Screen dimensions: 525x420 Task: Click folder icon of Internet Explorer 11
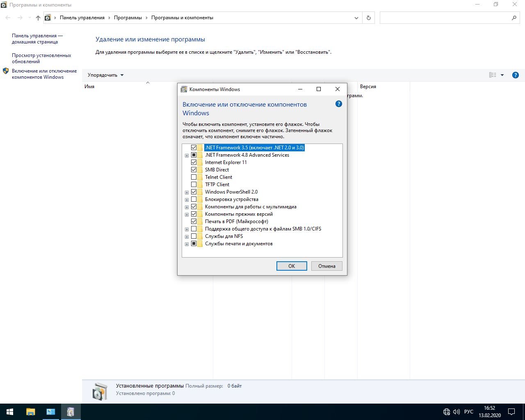[x=200, y=162]
